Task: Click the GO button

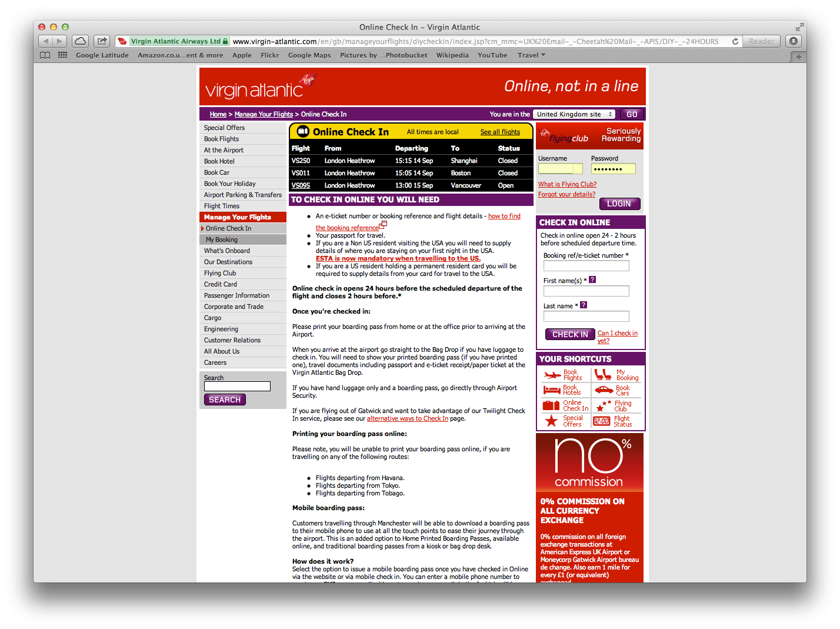Action: click(632, 114)
